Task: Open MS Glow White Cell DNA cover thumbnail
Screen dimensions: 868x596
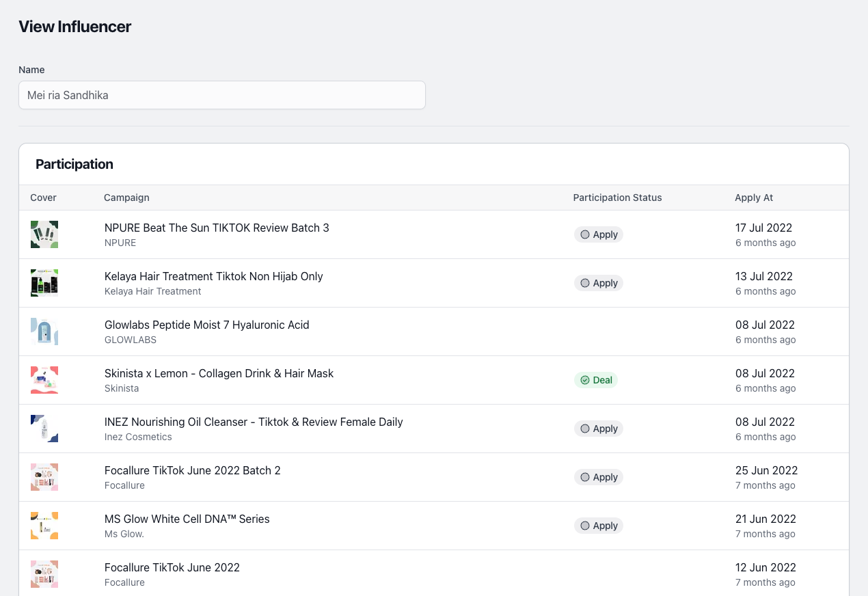Action: tap(44, 526)
